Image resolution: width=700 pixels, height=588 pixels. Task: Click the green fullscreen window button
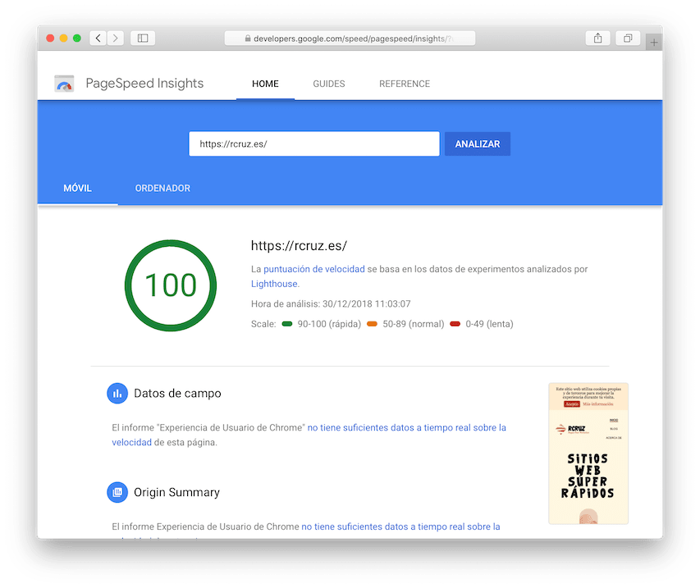(x=77, y=39)
